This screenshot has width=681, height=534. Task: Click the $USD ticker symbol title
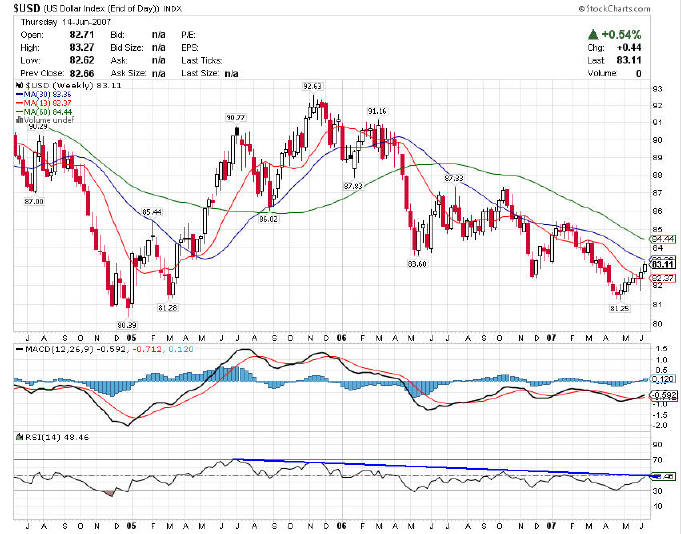click(x=27, y=8)
